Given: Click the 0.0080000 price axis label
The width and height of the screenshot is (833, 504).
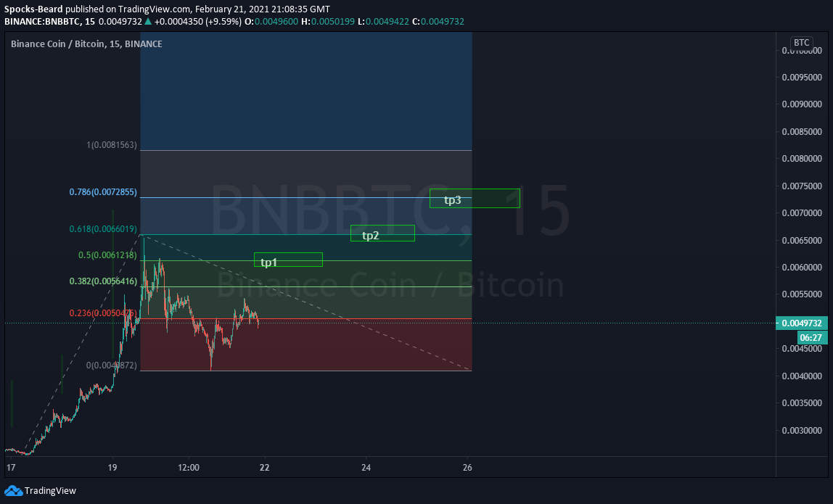Looking at the screenshot, I should tap(802, 158).
